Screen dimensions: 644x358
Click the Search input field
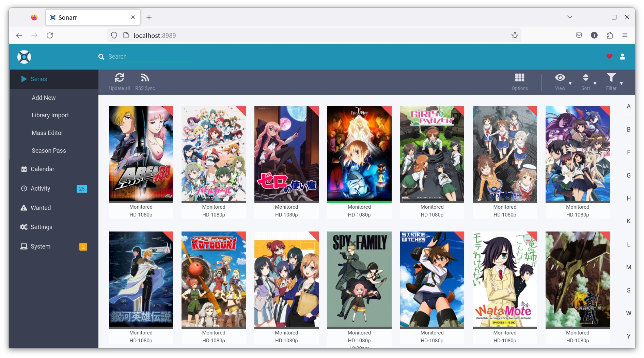coord(150,57)
